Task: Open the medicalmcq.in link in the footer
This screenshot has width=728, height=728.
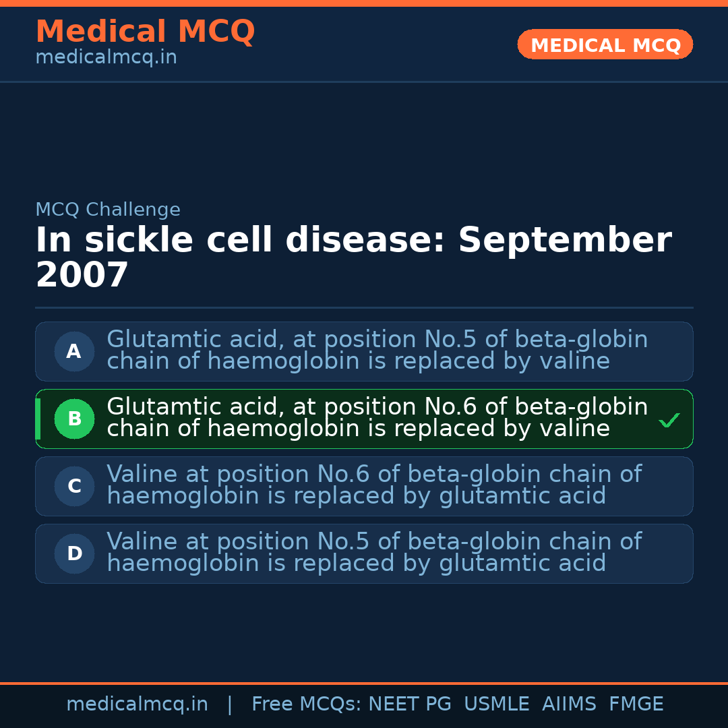Action: [x=137, y=704]
